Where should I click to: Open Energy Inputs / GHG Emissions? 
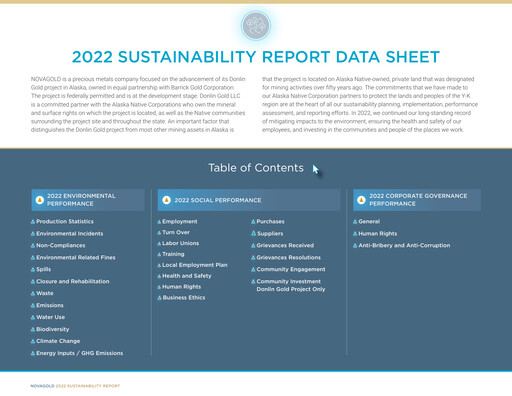(79, 353)
